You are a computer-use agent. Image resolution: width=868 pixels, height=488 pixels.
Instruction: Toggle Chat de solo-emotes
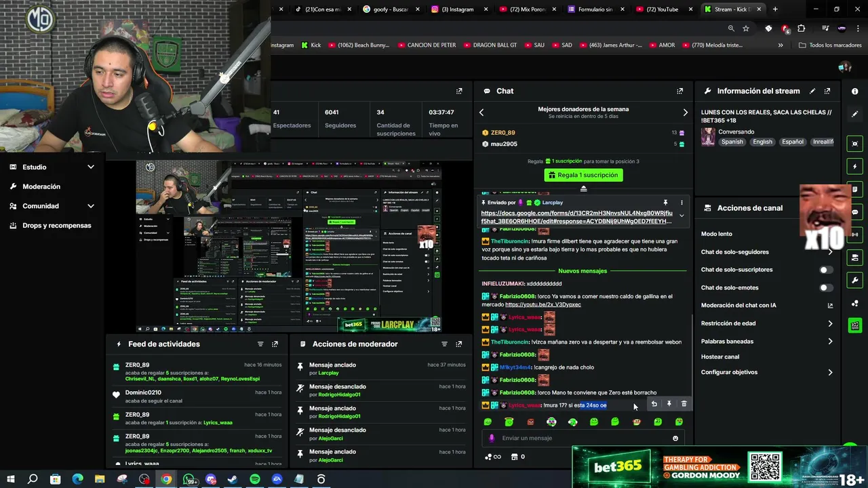coord(825,287)
